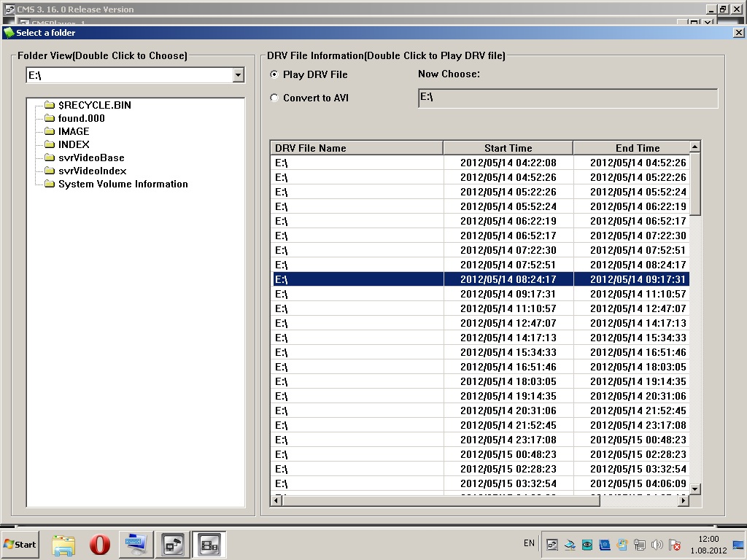Click the remote desktop computer taskbar icon

tap(136, 544)
